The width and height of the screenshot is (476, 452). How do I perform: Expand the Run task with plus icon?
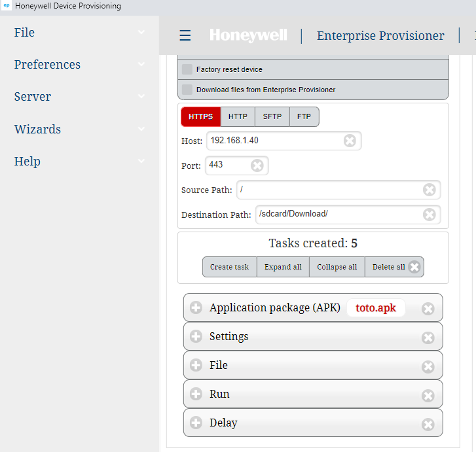pos(196,394)
